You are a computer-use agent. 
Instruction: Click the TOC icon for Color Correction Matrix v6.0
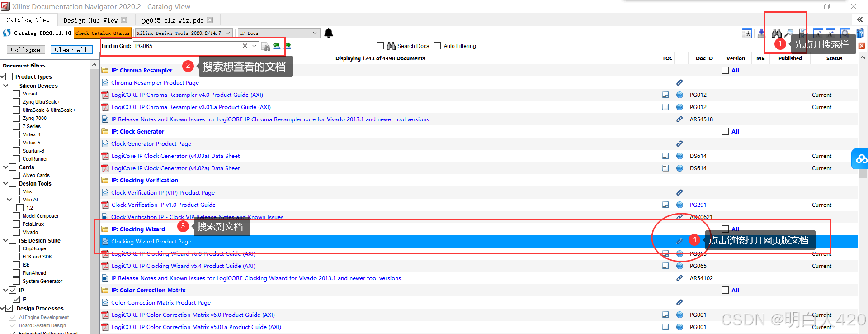click(x=665, y=315)
